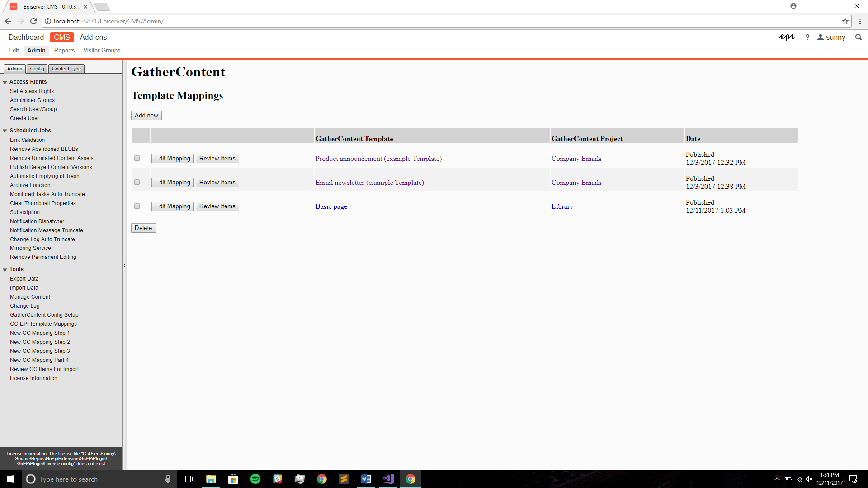Viewport: 868px width, 488px height.
Task: Open GC-EPi Template Mappings
Action: click(43, 324)
